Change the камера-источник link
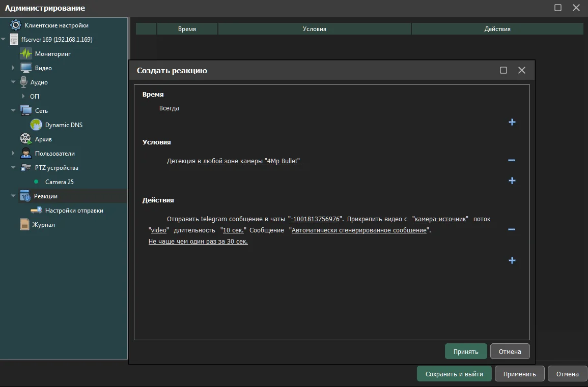This screenshot has width=588, height=387. pyautogui.click(x=440, y=219)
